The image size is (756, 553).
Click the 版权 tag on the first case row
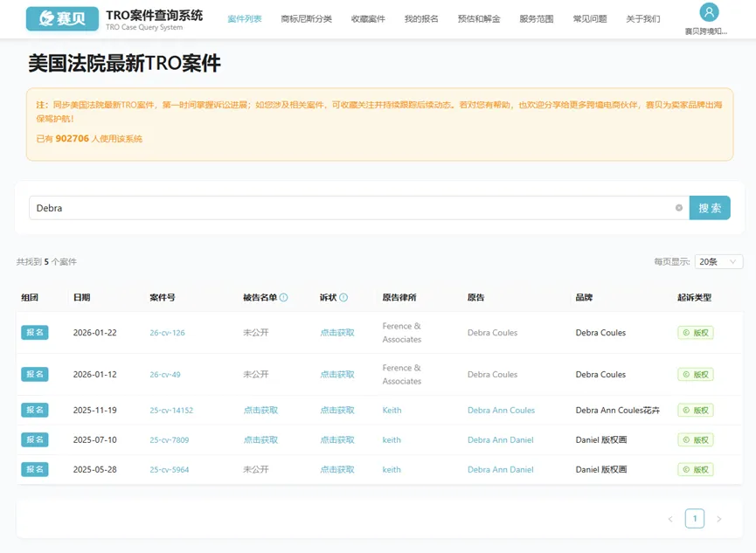[695, 333]
